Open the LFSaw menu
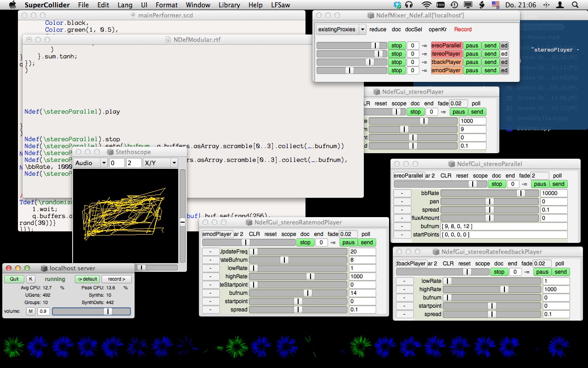The height and width of the screenshot is (368, 588). (282, 5)
